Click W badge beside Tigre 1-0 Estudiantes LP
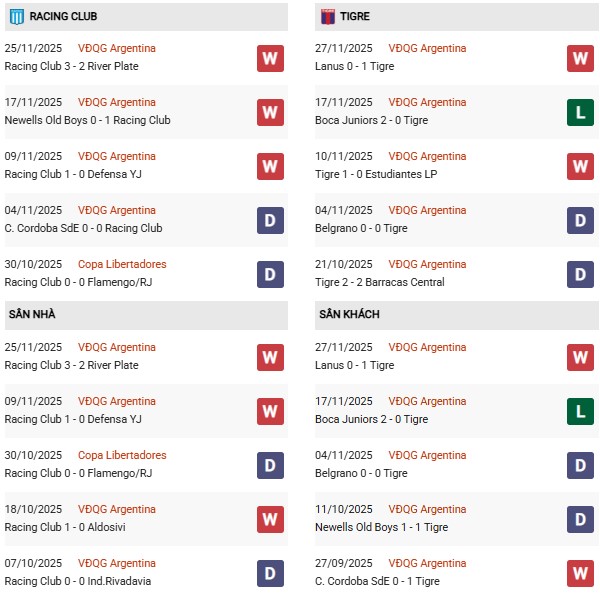600x593 pixels. coord(580,166)
